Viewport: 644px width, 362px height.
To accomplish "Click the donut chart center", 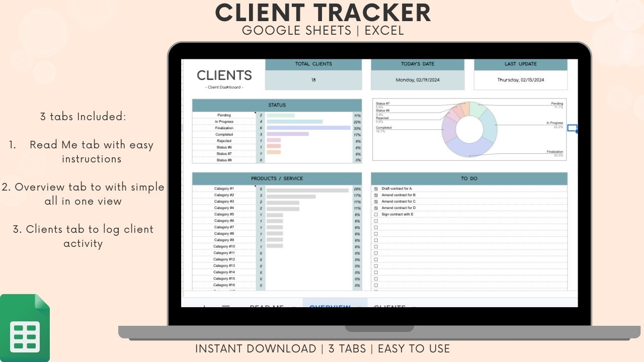I will (469, 129).
